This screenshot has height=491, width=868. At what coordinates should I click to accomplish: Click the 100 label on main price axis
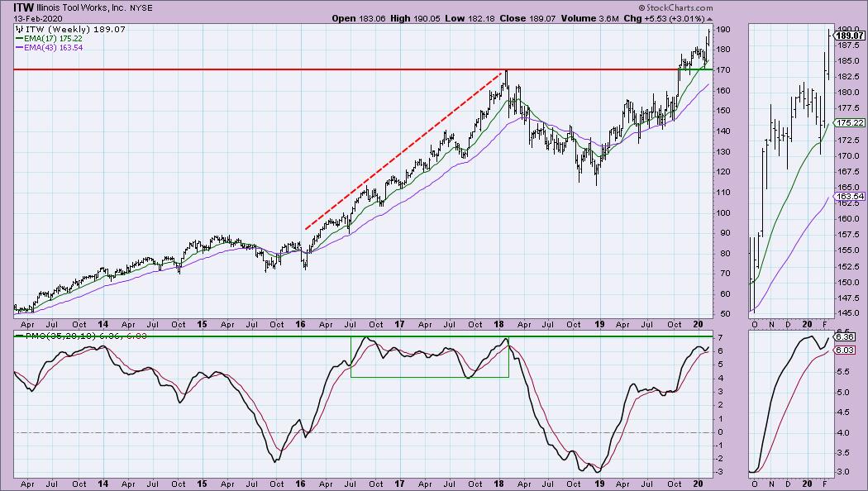(x=725, y=213)
